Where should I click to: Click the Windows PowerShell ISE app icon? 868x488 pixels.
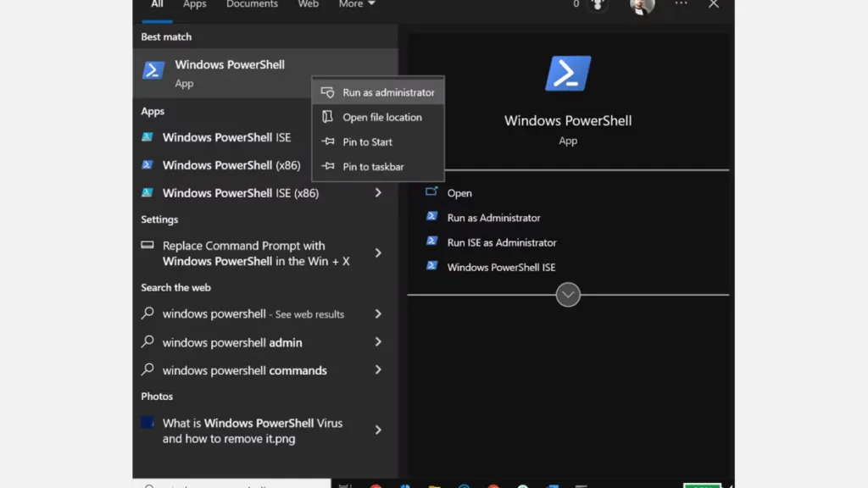tap(147, 136)
